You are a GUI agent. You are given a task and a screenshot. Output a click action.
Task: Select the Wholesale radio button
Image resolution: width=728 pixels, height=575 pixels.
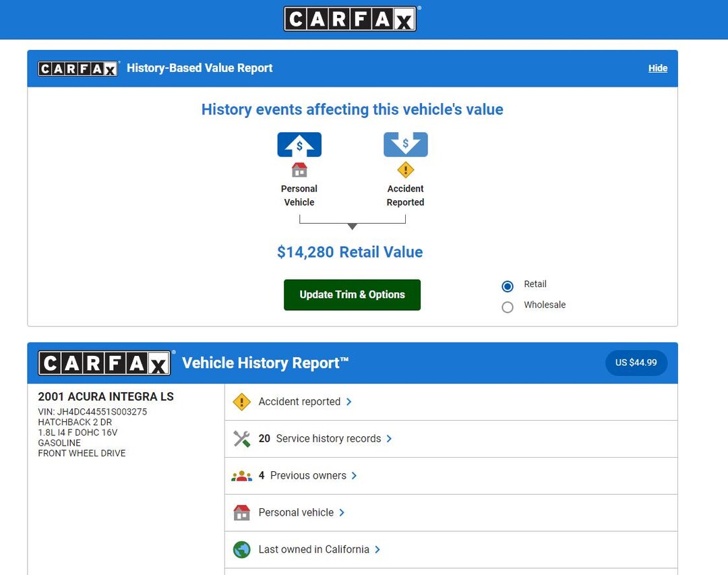point(507,307)
